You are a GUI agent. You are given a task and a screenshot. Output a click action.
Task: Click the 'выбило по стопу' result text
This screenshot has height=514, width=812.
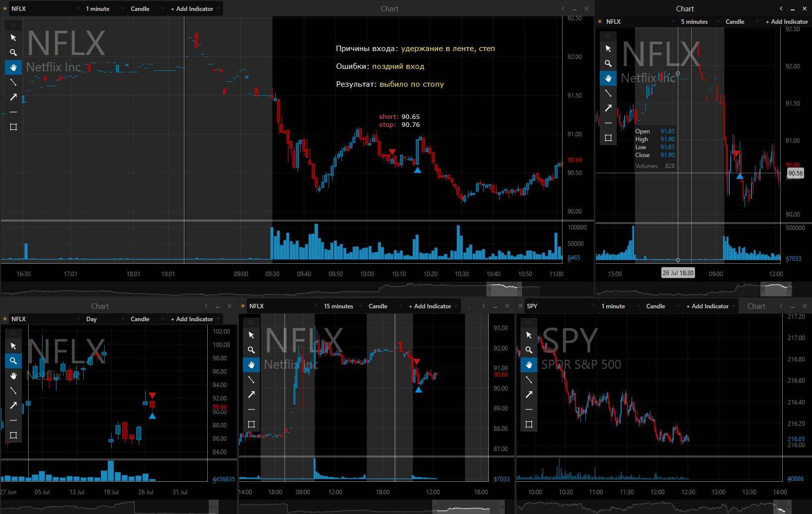tap(412, 84)
